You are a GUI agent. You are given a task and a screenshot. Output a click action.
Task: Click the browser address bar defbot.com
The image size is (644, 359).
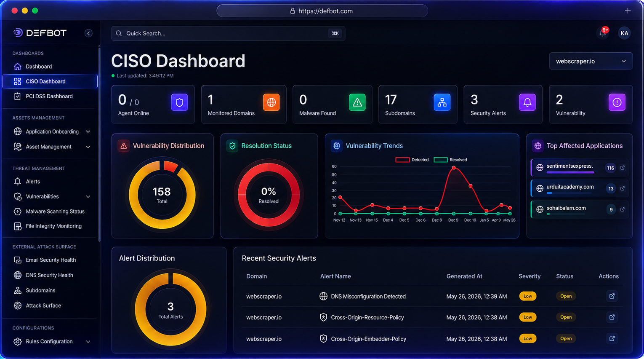point(322,11)
